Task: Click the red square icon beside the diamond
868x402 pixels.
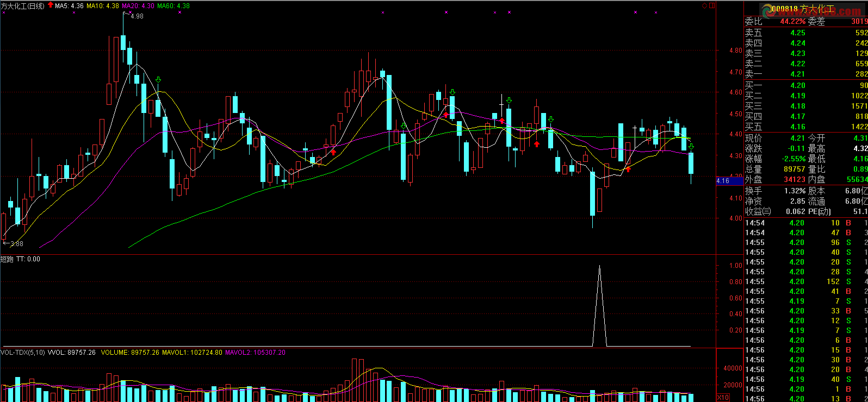Action: pos(711,5)
